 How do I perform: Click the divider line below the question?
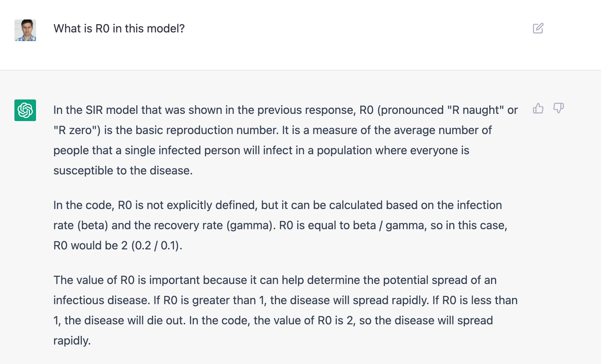pyautogui.click(x=300, y=70)
